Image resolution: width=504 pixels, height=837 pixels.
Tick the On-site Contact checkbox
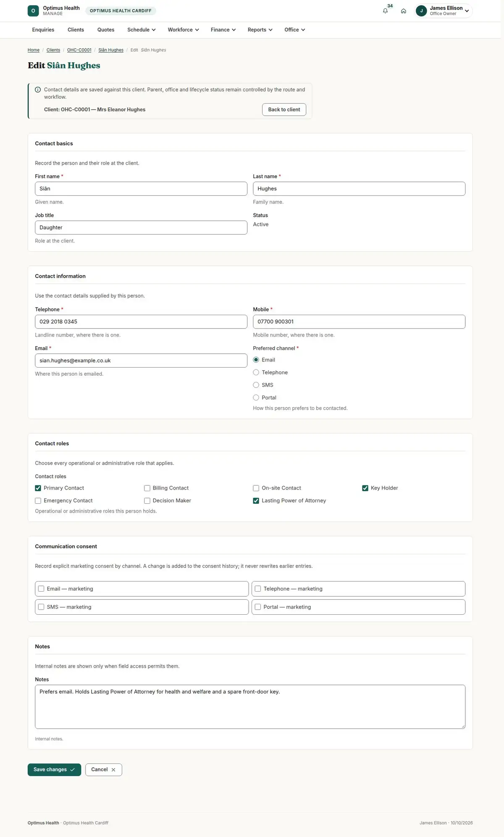pyautogui.click(x=256, y=488)
